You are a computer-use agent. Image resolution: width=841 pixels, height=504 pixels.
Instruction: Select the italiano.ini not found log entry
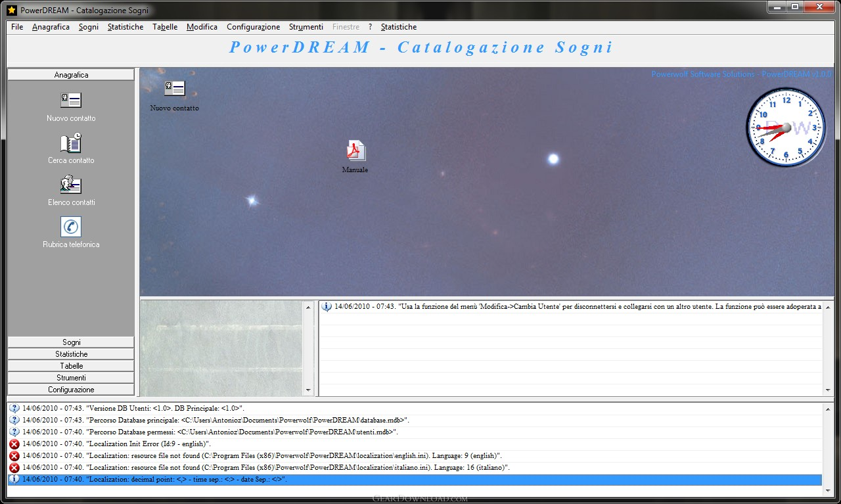(x=415, y=467)
